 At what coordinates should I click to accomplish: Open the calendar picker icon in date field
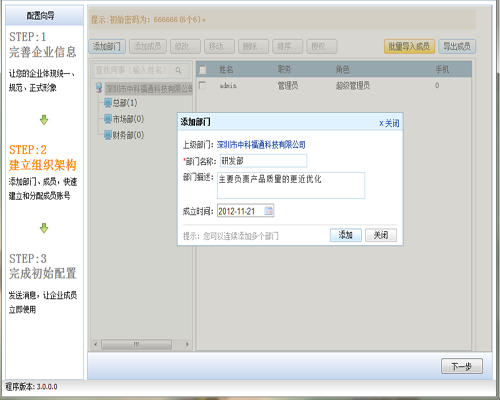pos(268,211)
